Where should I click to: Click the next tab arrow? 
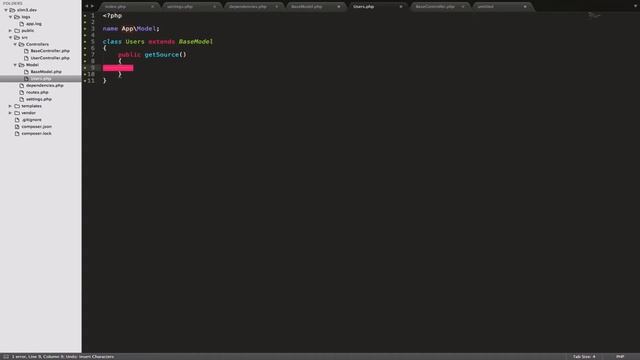pyautogui.click(x=92, y=6)
